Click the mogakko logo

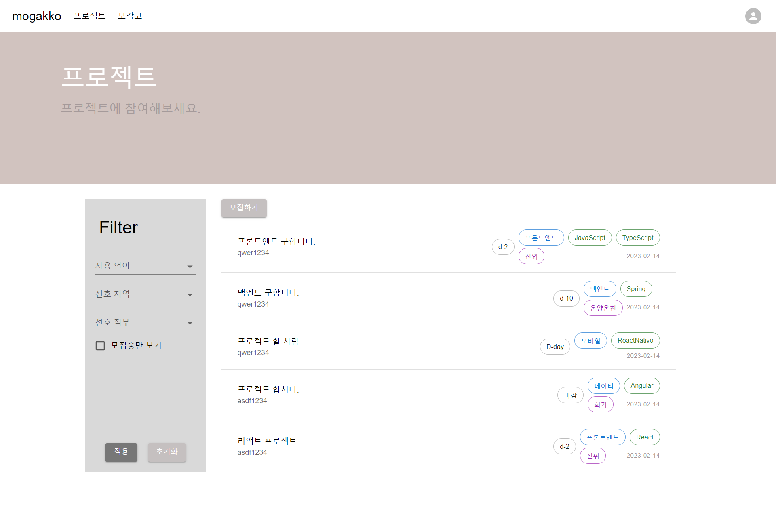click(x=37, y=16)
